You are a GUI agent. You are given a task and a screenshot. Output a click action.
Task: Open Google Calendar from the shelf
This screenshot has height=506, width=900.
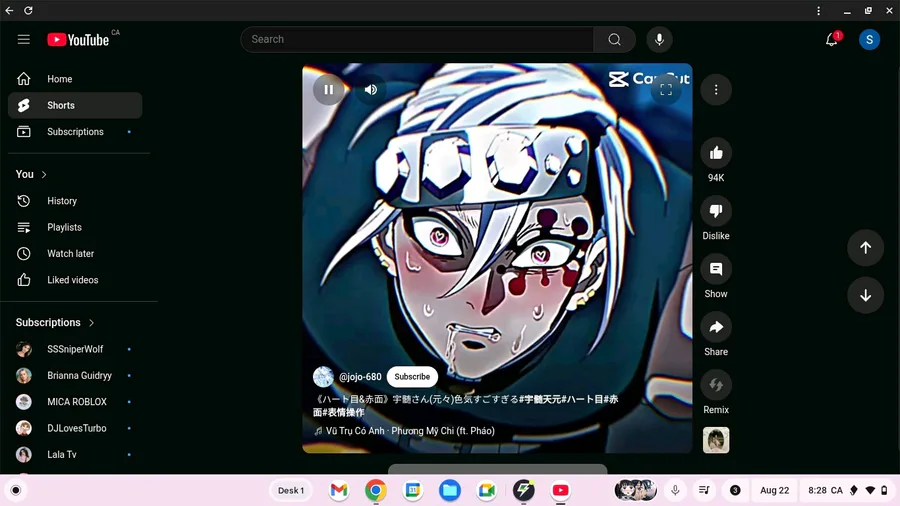(413, 491)
